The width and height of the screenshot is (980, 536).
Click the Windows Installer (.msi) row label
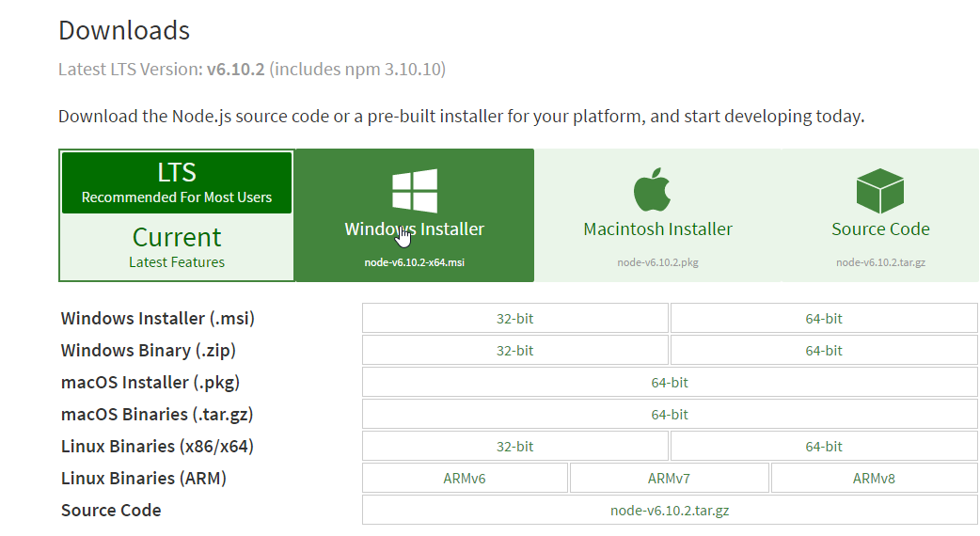(x=157, y=318)
